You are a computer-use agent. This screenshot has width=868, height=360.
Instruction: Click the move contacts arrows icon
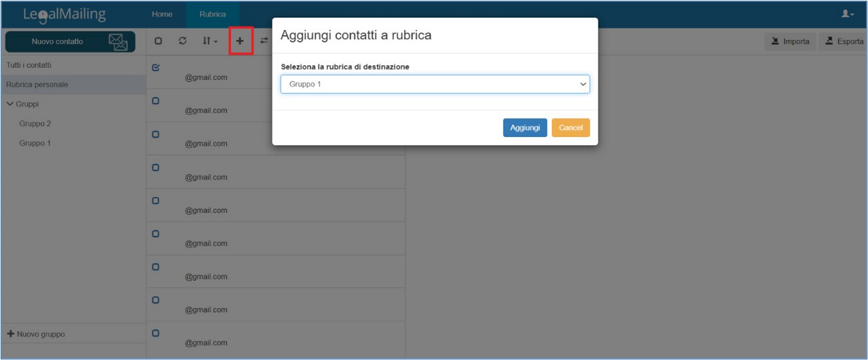coord(264,41)
